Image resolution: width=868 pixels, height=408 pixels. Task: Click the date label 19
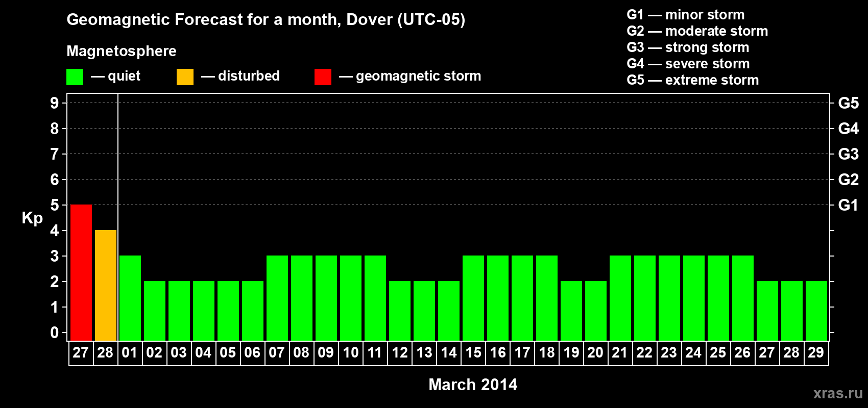pyautogui.click(x=571, y=353)
